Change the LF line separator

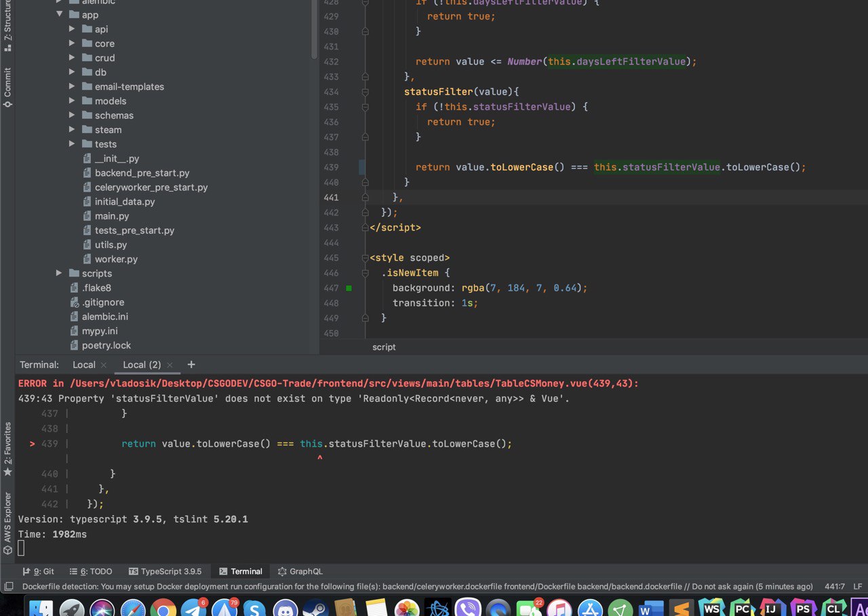tap(858, 587)
